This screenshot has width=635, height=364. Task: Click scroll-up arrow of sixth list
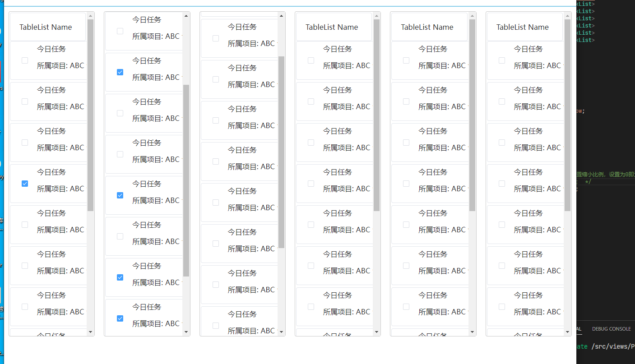[568, 16]
